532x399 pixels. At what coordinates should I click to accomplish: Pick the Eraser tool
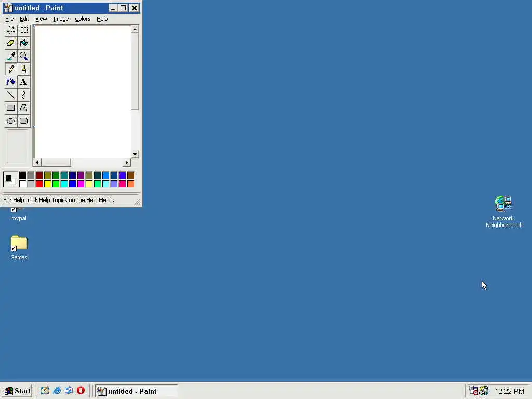click(10, 43)
